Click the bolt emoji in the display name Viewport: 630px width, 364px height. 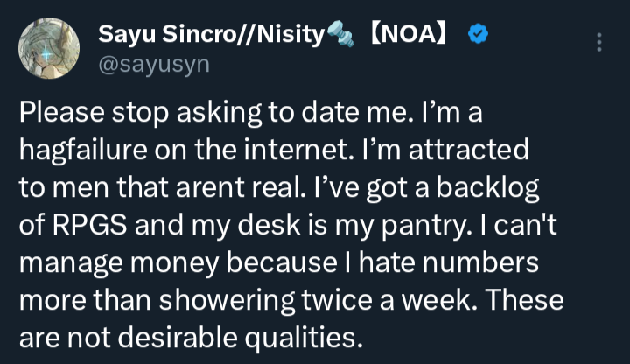point(339,35)
